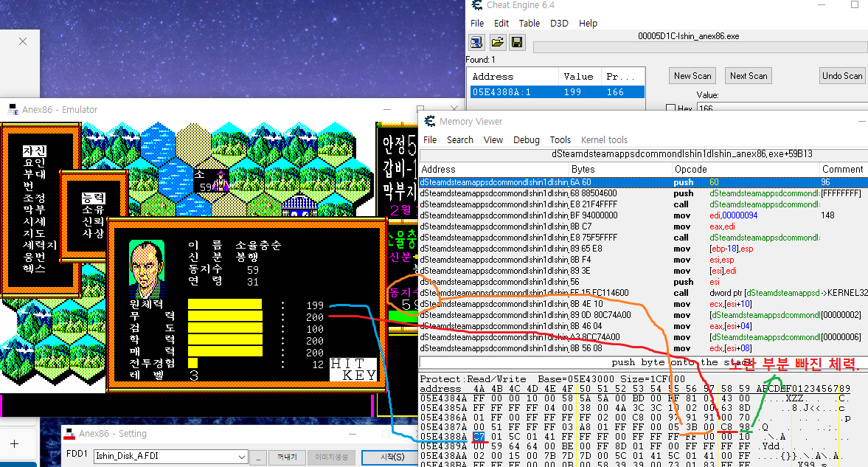
Task: Select found address 05E4388A:1 in results list
Action: coord(558,92)
